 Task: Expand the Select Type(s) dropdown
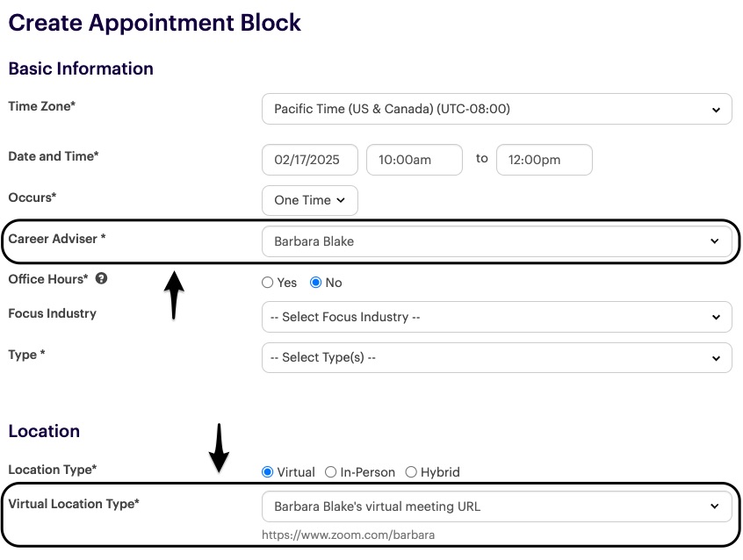click(x=496, y=358)
